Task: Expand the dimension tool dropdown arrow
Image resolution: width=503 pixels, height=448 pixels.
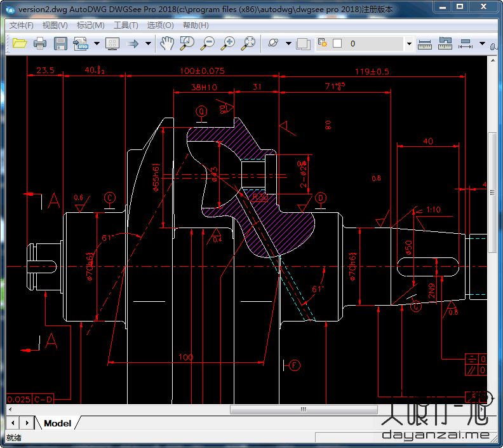Action: click(x=482, y=43)
